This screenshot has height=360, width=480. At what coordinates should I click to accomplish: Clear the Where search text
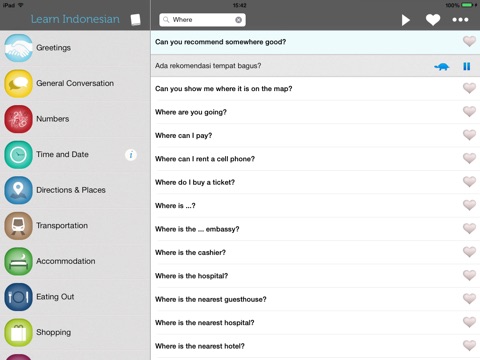click(x=239, y=20)
